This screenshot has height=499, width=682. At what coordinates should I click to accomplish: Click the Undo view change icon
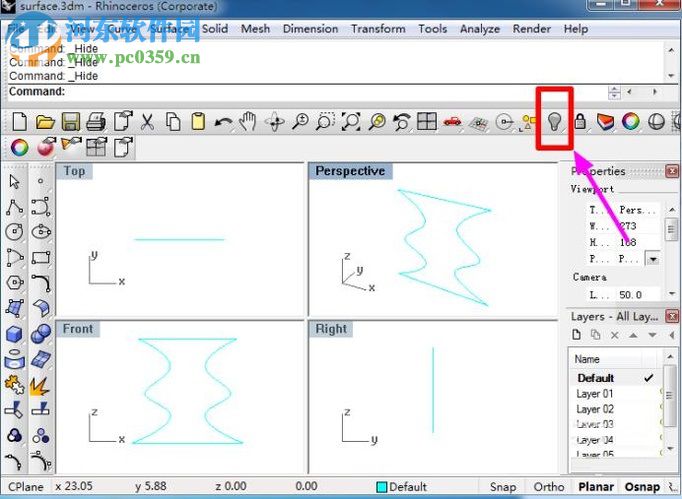(x=401, y=122)
